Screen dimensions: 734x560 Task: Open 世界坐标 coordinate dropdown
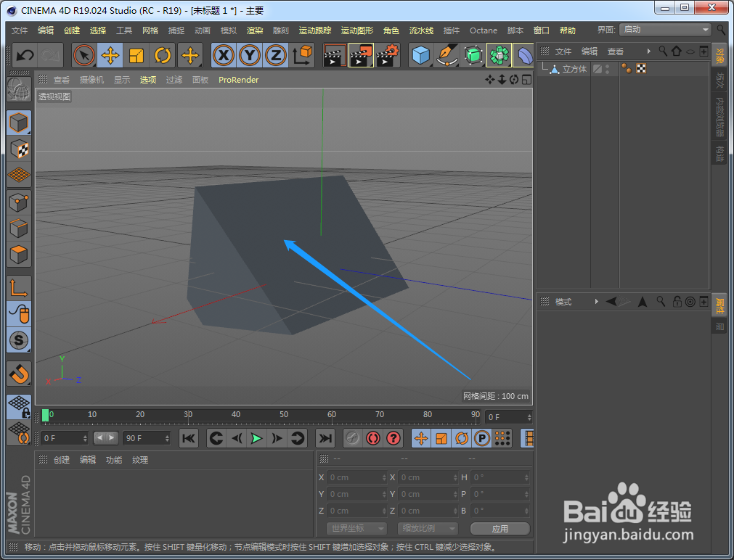coord(356,528)
